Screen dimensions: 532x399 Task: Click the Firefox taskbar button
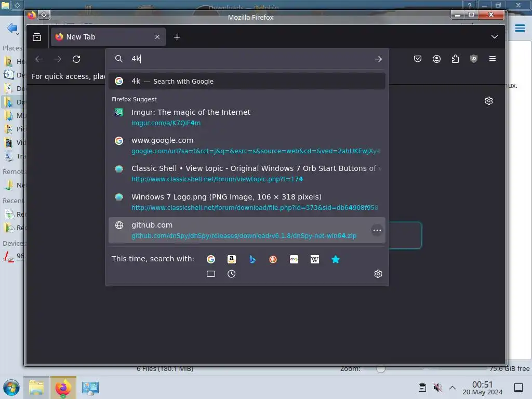(63, 388)
